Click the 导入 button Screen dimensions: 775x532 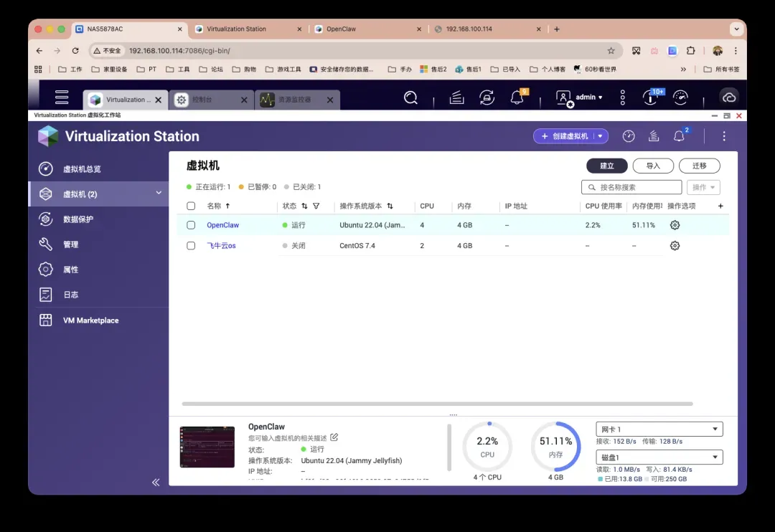point(652,166)
